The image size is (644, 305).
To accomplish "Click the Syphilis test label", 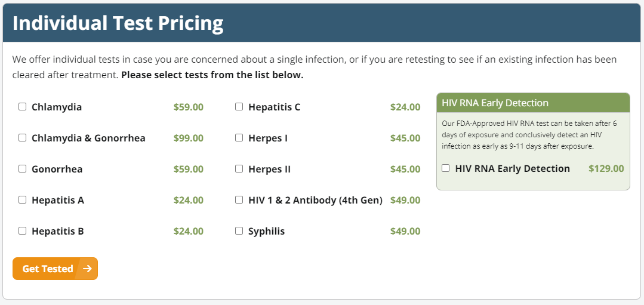I will click(x=266, y=231).
